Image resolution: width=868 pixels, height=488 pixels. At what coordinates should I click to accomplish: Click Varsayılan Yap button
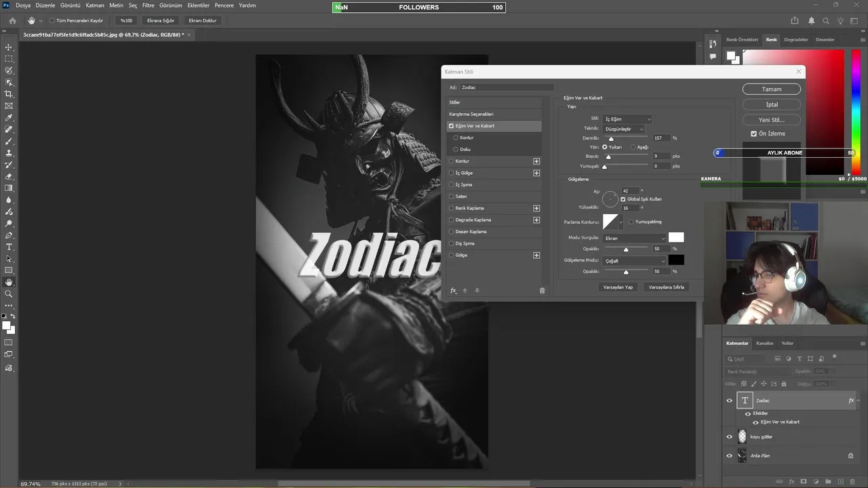click(x=618, y=287)
